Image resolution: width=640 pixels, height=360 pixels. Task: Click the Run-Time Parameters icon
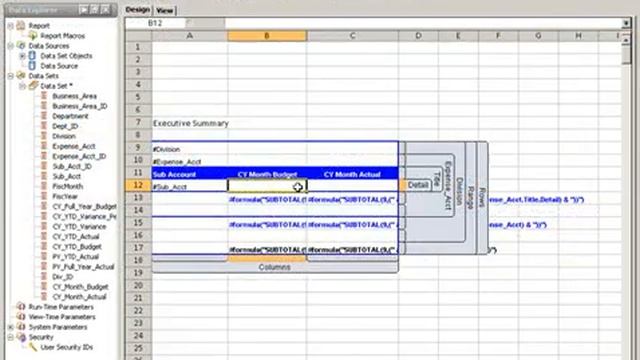pyautogui.click(x=21, y=307)
